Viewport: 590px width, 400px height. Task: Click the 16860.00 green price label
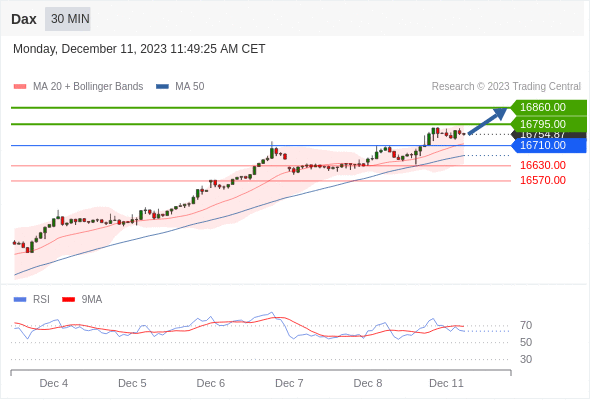549,107
